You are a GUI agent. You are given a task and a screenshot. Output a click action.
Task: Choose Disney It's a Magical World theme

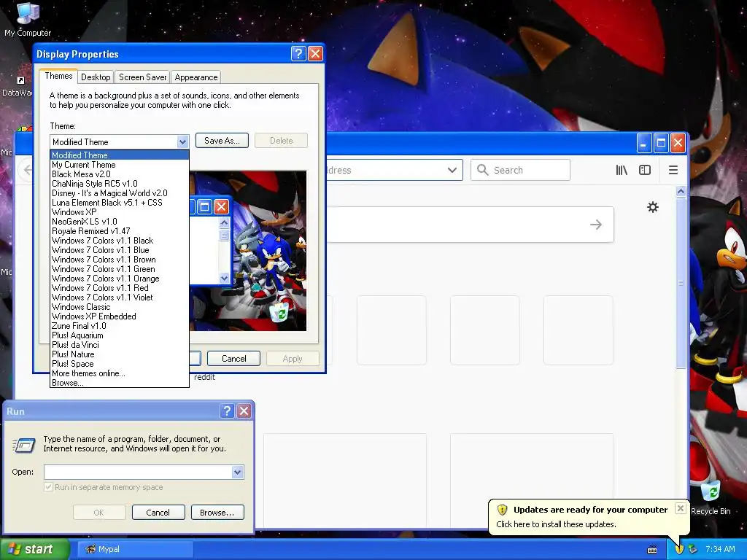pos(120,193)
